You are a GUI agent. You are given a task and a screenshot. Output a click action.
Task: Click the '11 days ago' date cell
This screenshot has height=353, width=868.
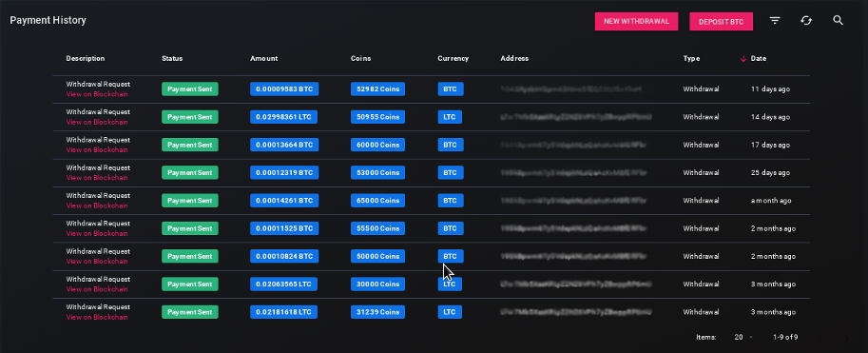click(770, 89)
